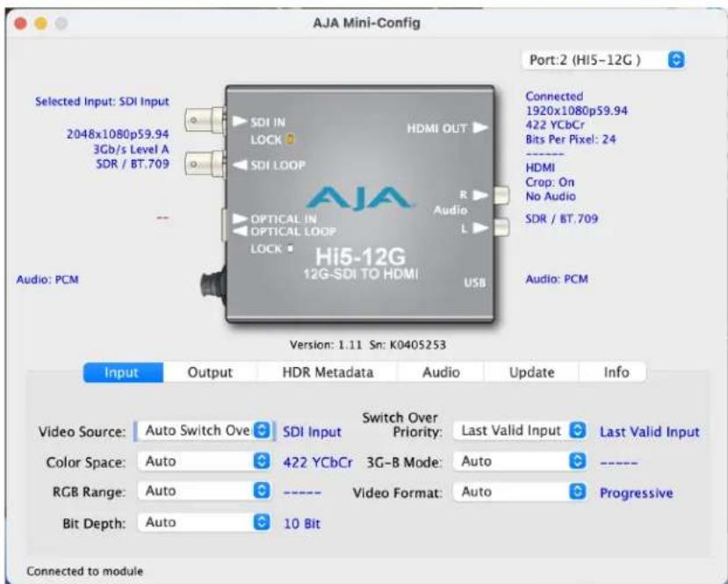This screenshot has width=728, height=584.
Task: Click the '1920x1080p59.94' output format text
Action: pyautogui.click(x=577, y=111)
